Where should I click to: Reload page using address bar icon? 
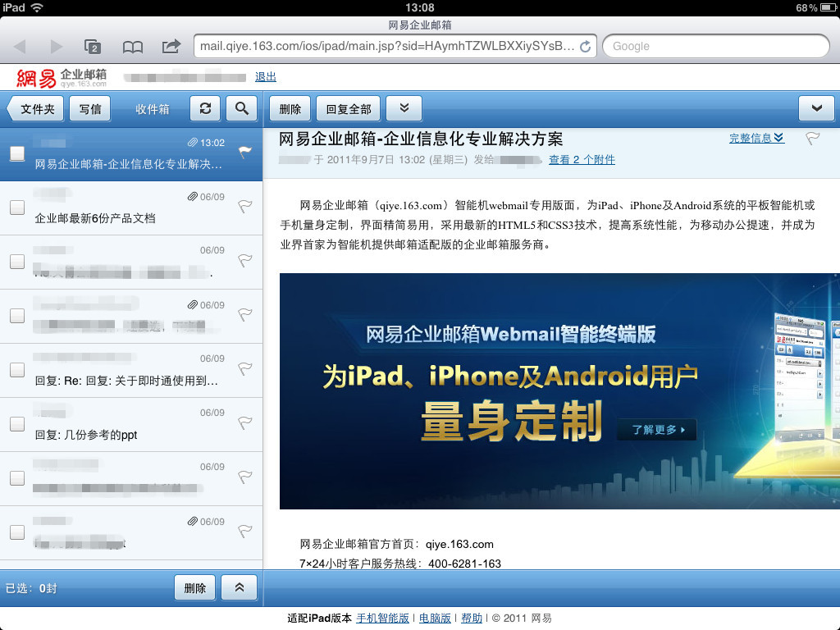click(x=585, y=47)
